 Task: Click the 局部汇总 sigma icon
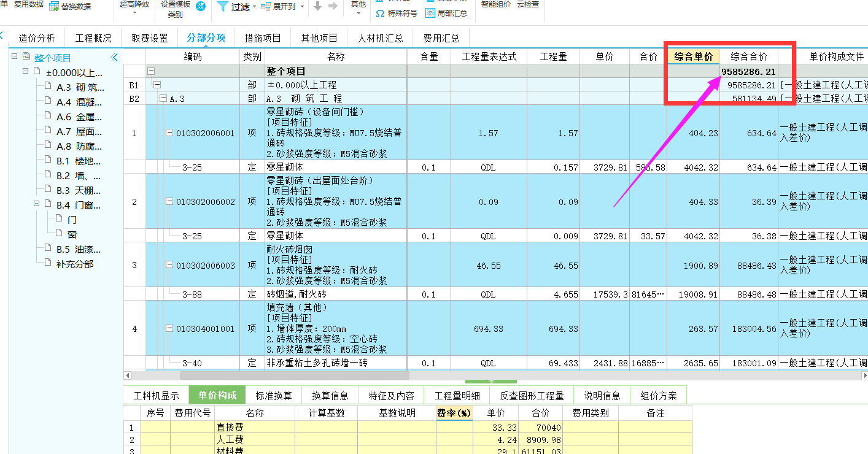click(430, 13)
